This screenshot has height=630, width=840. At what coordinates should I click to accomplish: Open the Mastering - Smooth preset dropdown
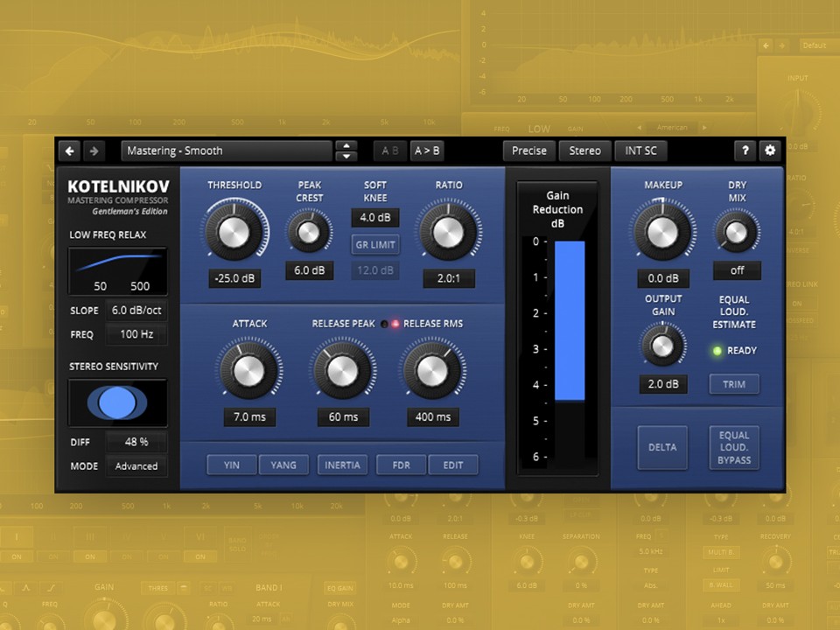tap(226, 151)
